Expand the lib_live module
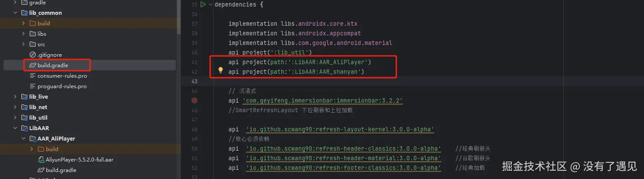Screen dimensions: 644x179 (15, 96)
